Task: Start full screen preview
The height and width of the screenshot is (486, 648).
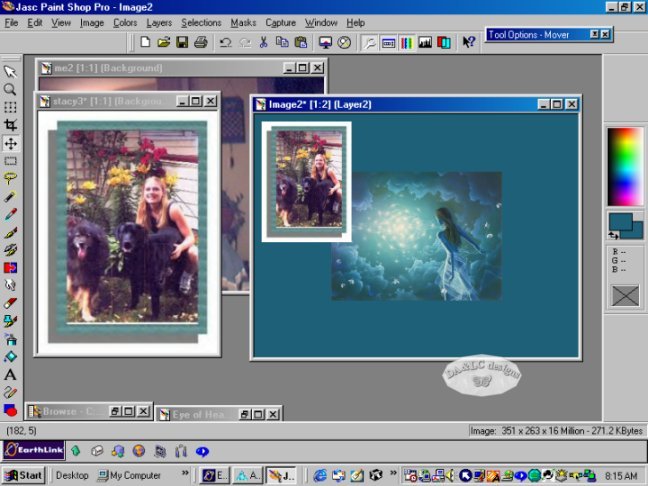Action: (325, 42)
